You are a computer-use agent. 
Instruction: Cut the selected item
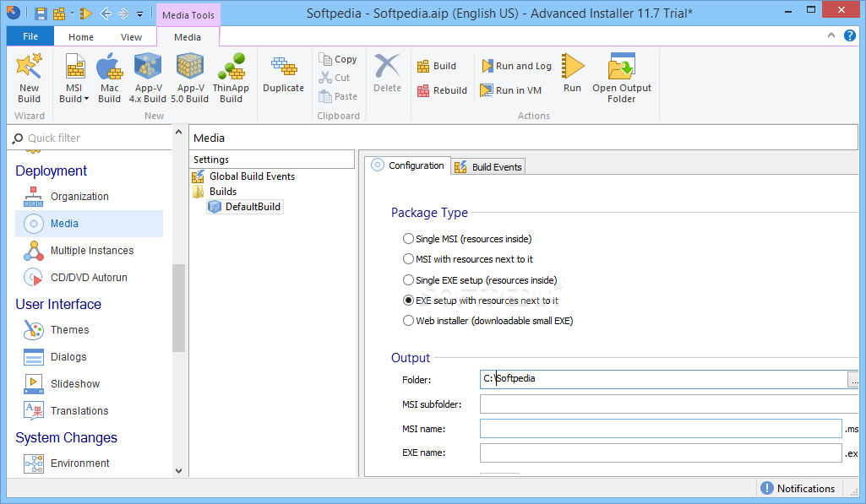(x=334, y=78)
